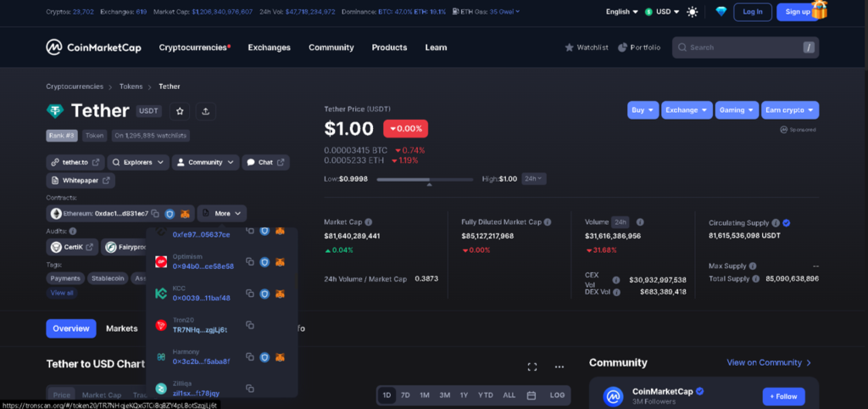Viewport: 868px width, 409px height.
Task: Select the YTD chart range
Action: [486, 395]
